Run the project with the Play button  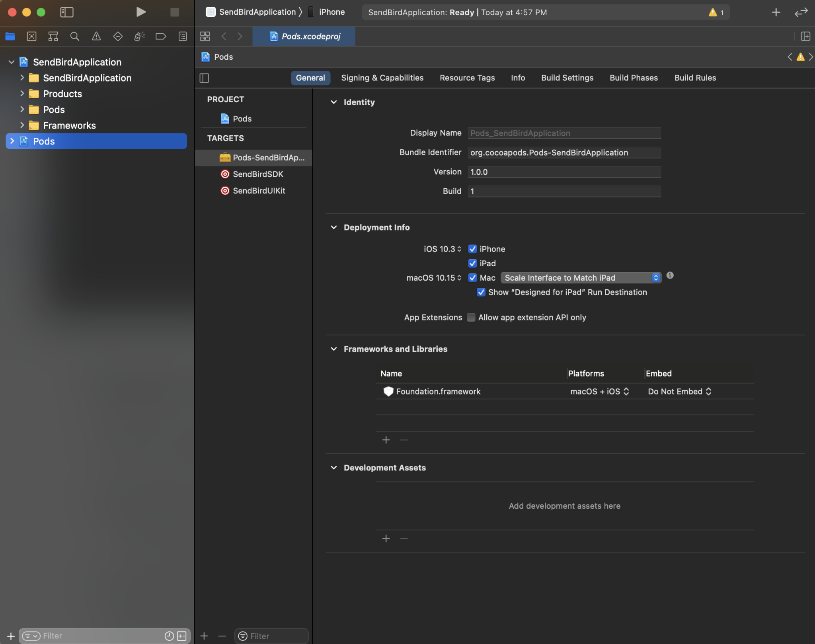click(141, 12)
